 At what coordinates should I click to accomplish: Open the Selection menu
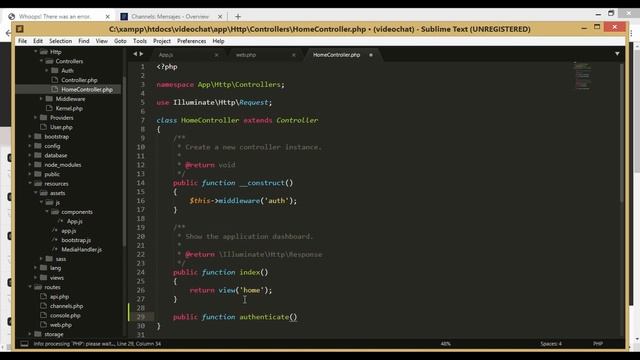(60, 41)
